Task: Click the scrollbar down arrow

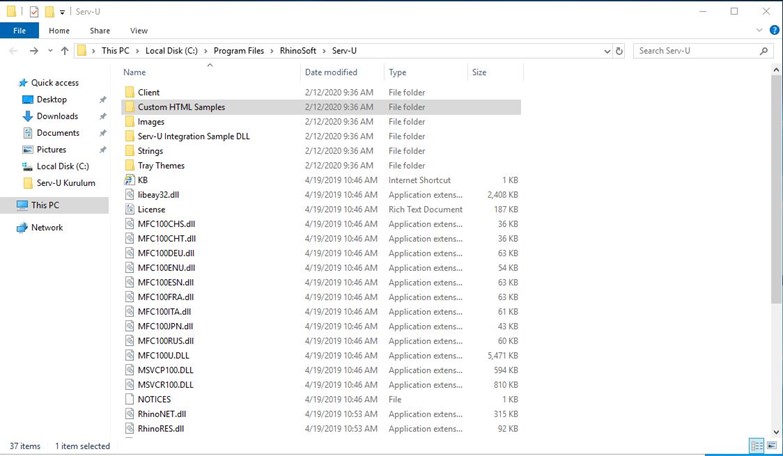Action: (x=776, y=432)
